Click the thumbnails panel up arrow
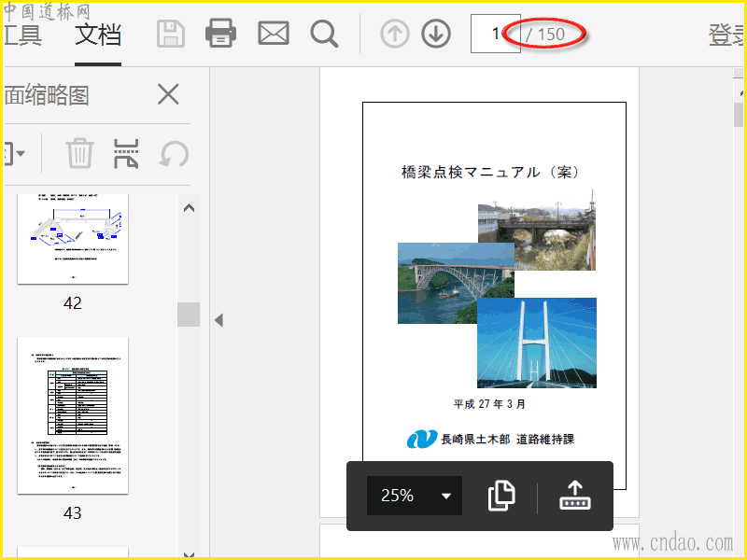 pos(190,208)
